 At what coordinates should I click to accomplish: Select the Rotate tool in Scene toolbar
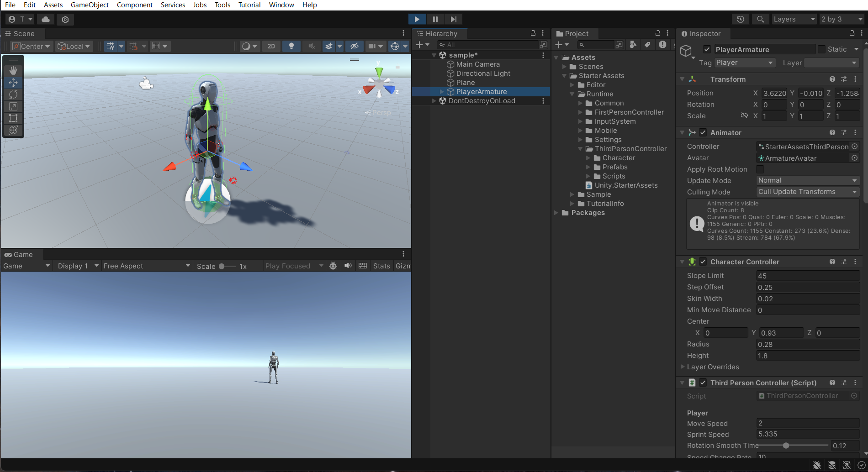pyautogui.click(x=13, y=94)
